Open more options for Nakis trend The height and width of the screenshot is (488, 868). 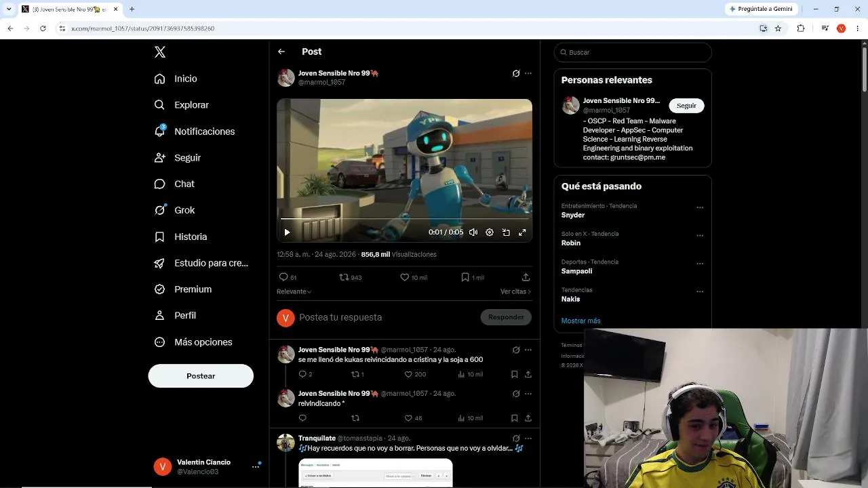(700, 291)
